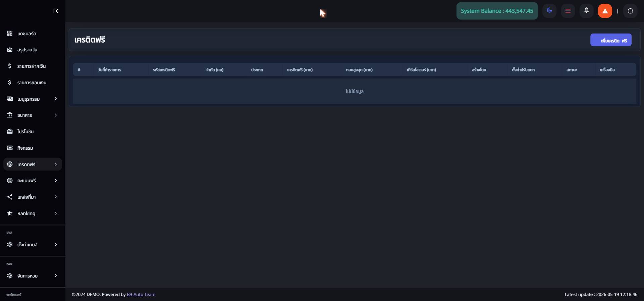This screenshot has height=301, width=644.
Task: Click the ประเภท column header
Action: coord(257,70)
